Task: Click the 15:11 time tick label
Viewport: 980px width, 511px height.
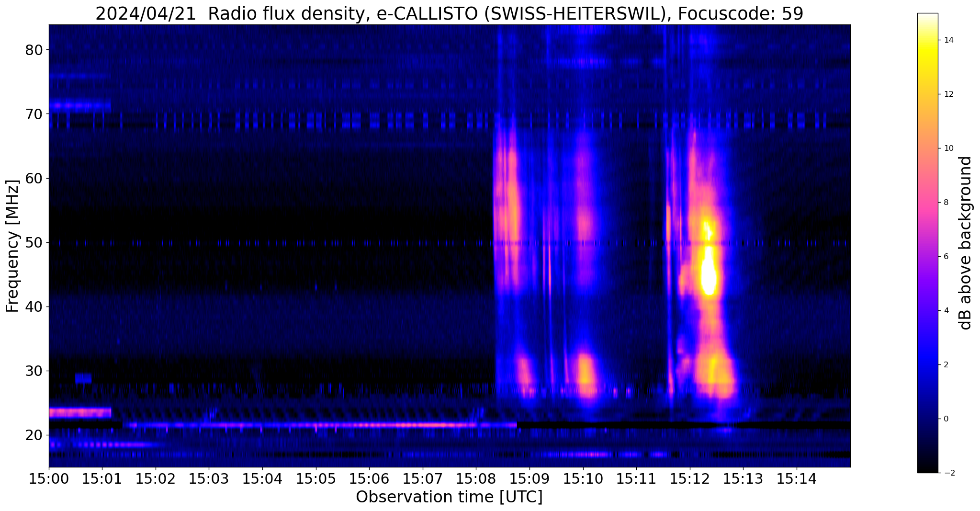Action: coord(636,478)
